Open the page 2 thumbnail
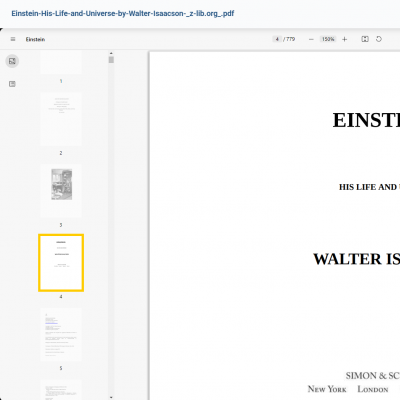Image resolution: width=400 pixels, height=400 pixels. tap(61, 119)
